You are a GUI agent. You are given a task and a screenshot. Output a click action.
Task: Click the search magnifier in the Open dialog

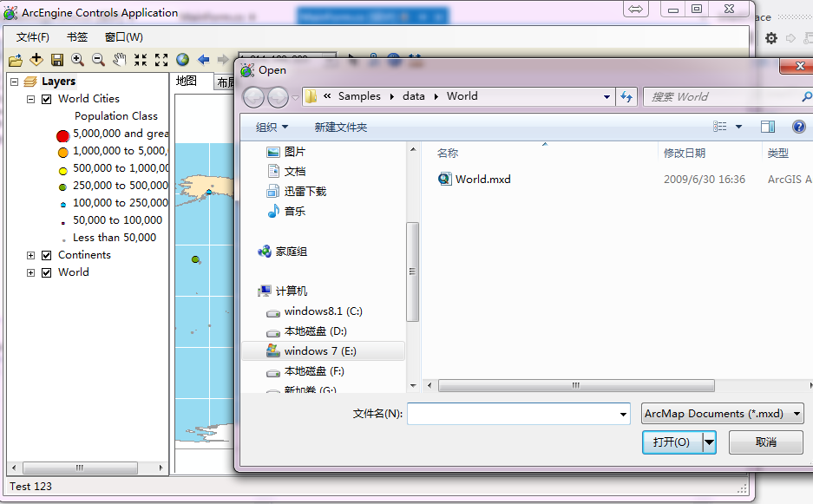pos(806,96)
